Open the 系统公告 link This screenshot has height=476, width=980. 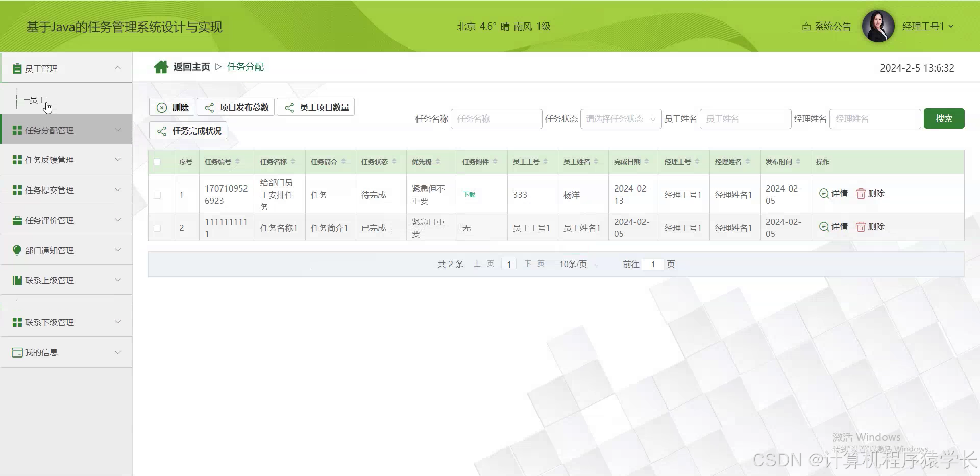pyautogui.click(x=832, y=27)
